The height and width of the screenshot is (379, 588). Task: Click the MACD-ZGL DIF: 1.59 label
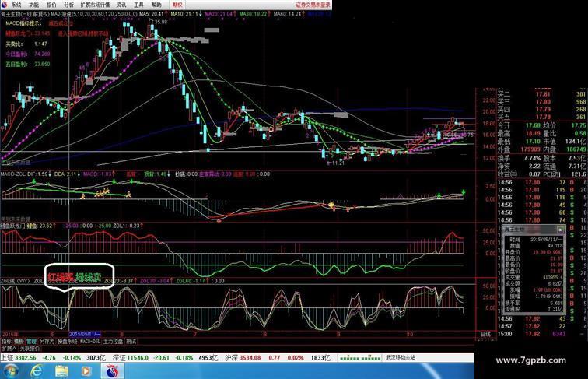point(26,174)
